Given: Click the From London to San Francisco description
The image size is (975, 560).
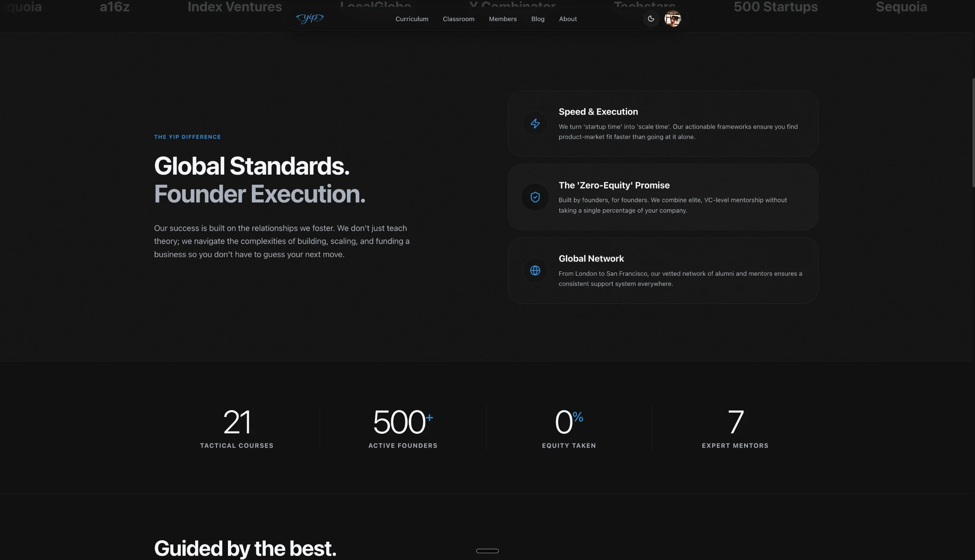Looking at the screenshot, I should (x=680, y=279).
